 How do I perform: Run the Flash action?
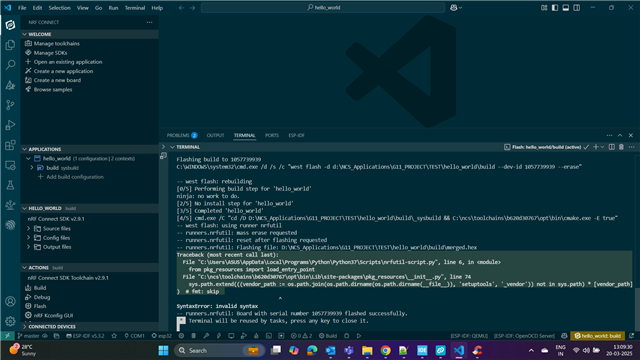tap(40, 306)
